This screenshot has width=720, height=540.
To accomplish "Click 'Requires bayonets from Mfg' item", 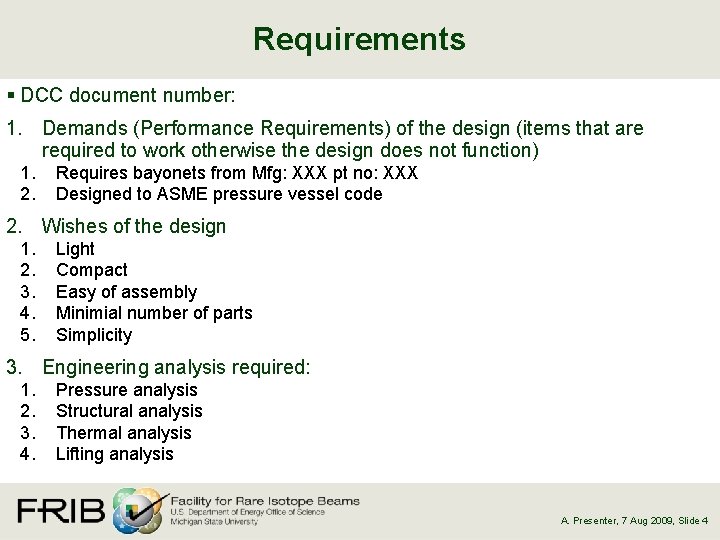I will tap(237, 173).
